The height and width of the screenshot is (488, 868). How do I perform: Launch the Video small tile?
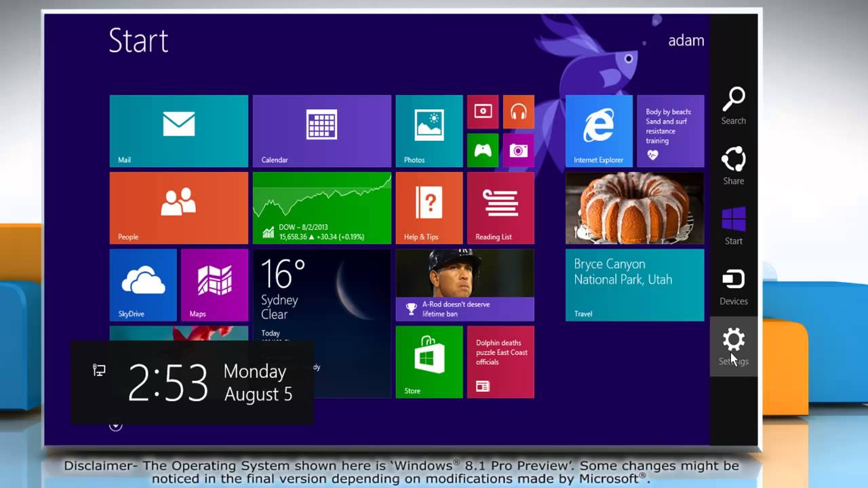click(x=483, y=112)
